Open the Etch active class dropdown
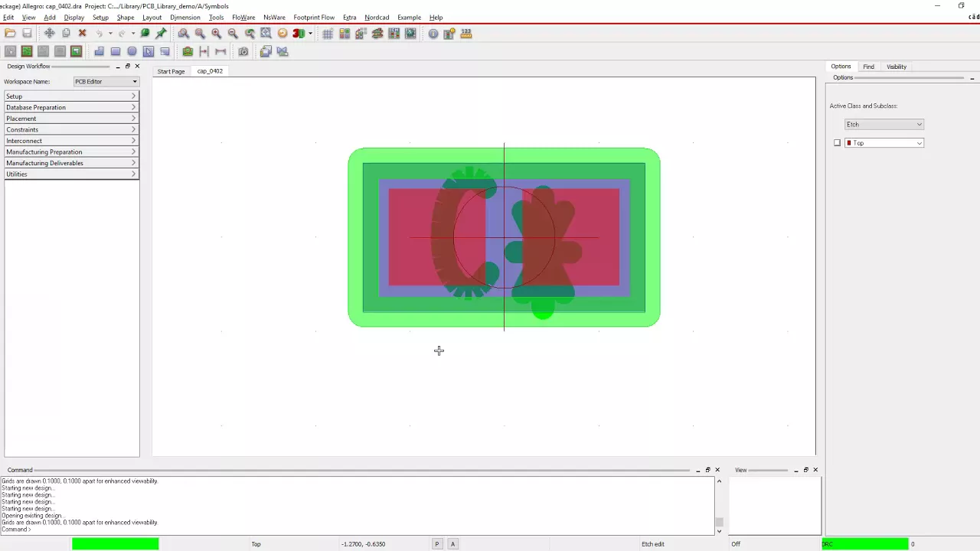This screenshot has width=980, height=551. tap(884, 124)
